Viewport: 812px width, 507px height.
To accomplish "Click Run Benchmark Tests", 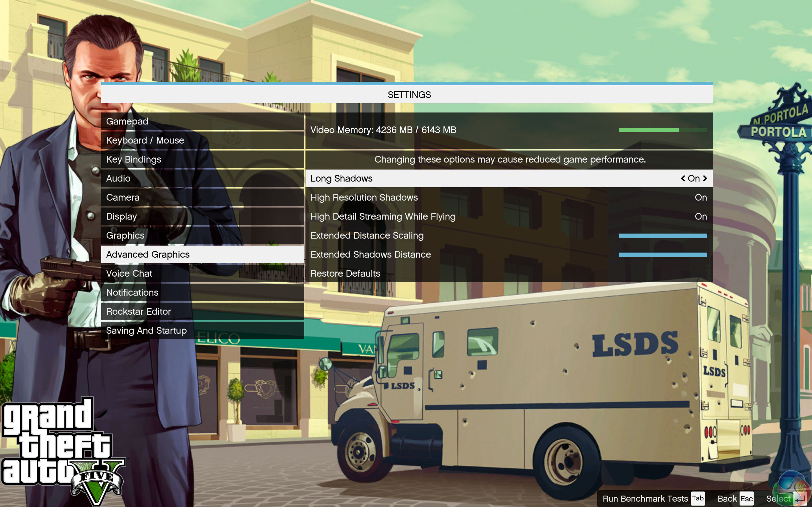I will (x=645, y=499).
